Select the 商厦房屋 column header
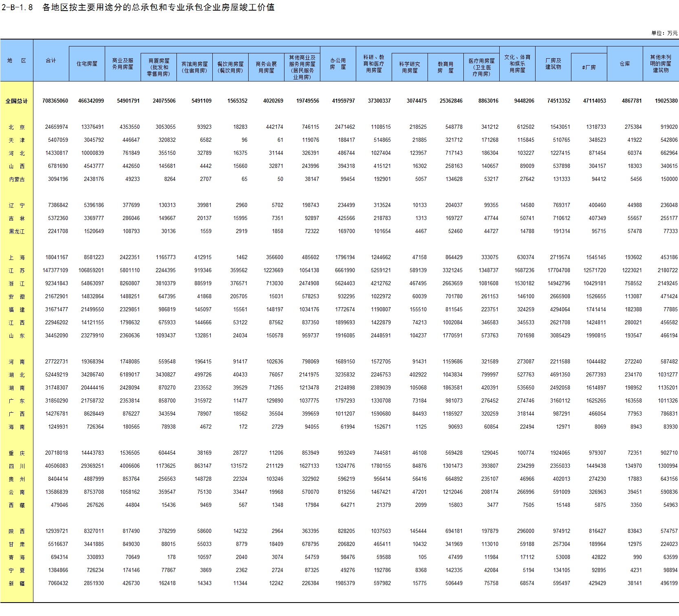 [159, 67]
